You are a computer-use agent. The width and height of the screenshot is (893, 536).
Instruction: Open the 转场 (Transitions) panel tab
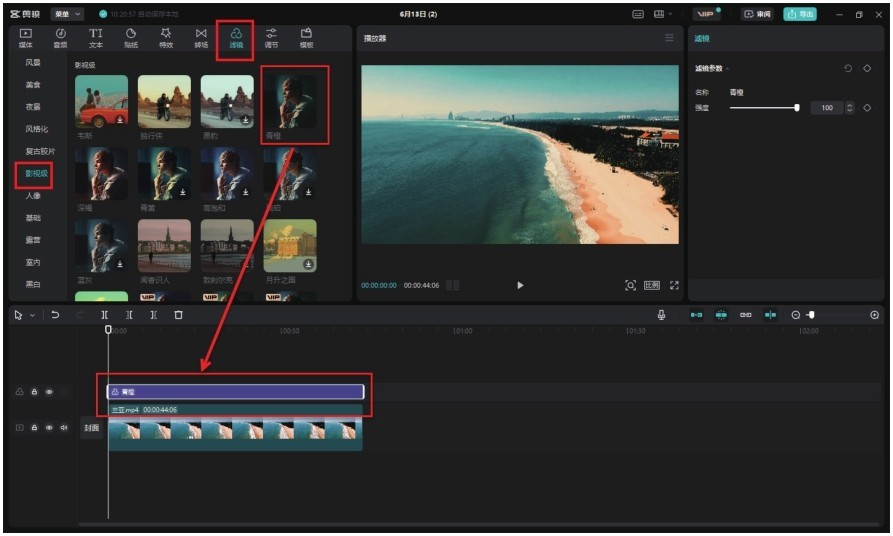[x=201, y=38]
